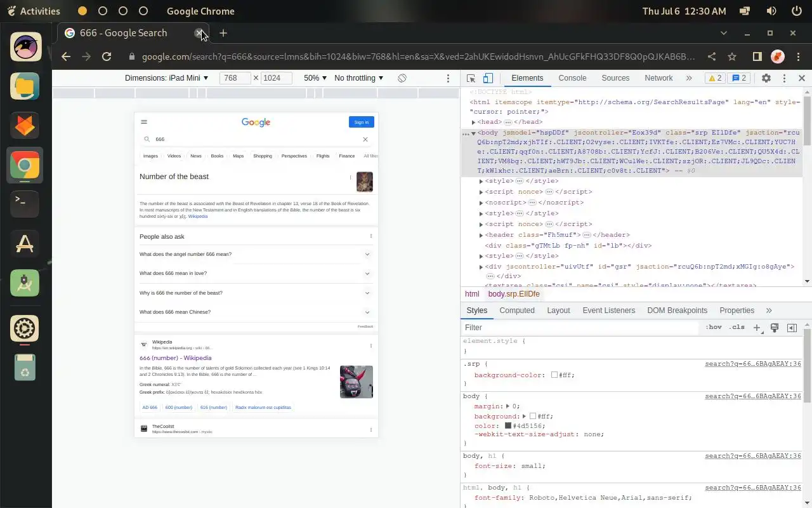The image size is (812, 508).
Task: Toggle .cls element classes panel
Action: 737,328
